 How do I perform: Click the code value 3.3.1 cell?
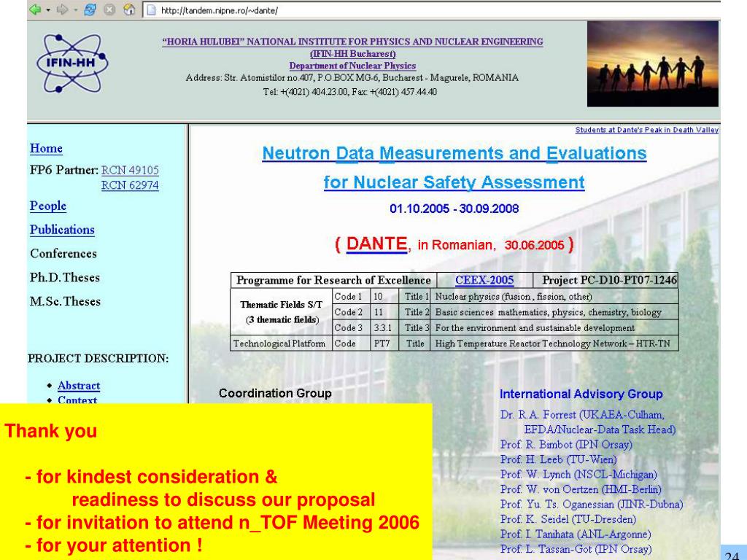(384, 328)
